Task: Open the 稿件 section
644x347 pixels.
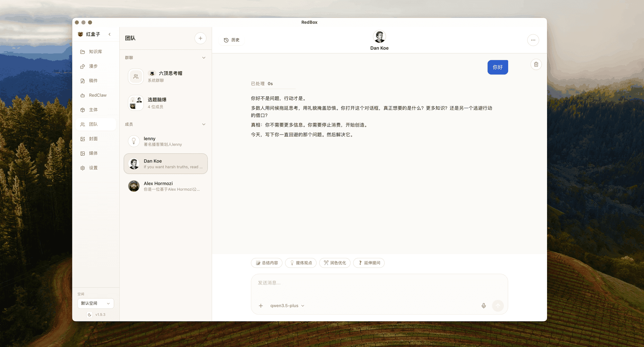Action: pyautogui.click(x=95, y=81)
